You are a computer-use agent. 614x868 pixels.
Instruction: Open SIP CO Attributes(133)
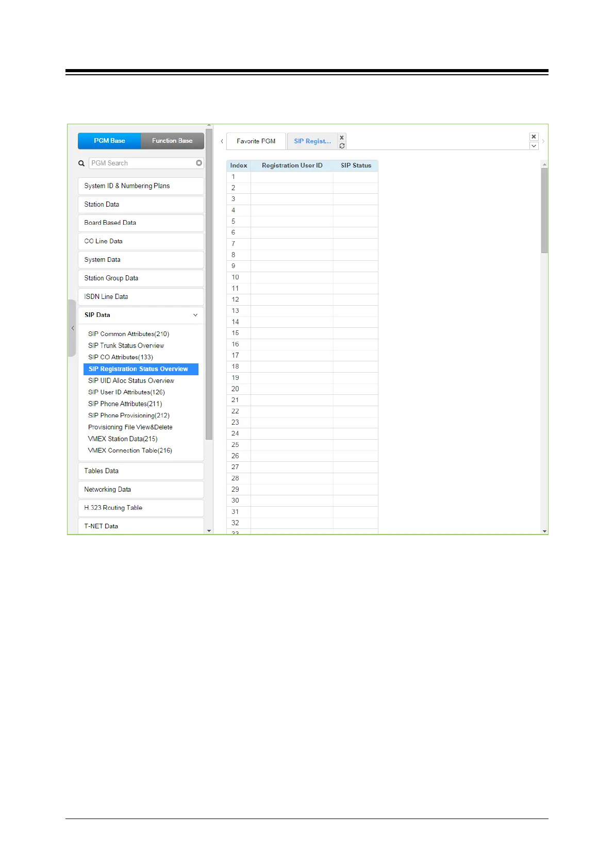pyautogui.click(x=121, y=357)
